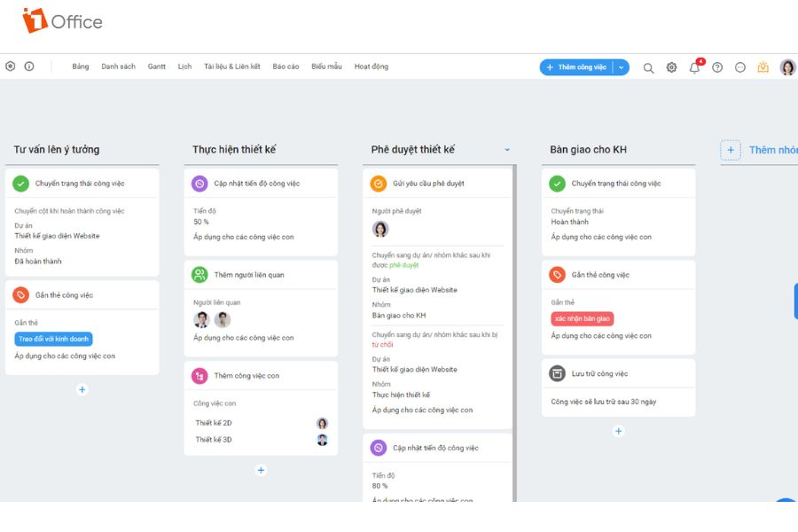Click the assignee avatar for Thiết kế 2D
The image size is (798, 532).
pos(322,423)
